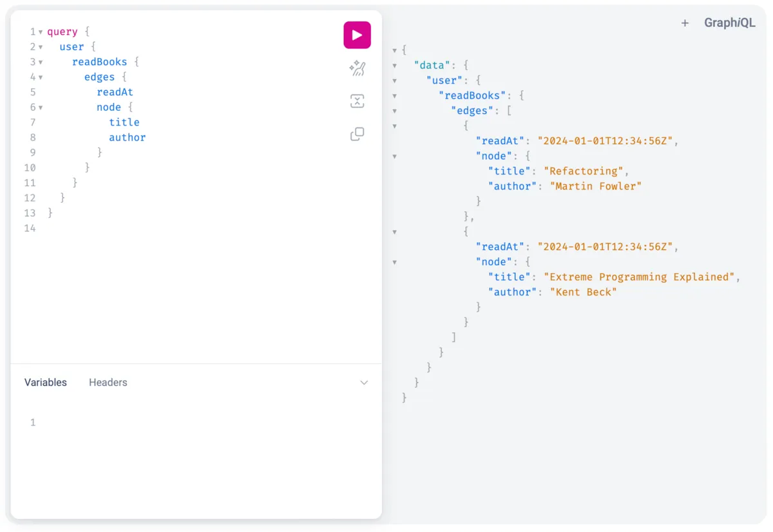773x532 pixels.
Task: Place cursor on the "title" field in query
Action: pos(124,122)
